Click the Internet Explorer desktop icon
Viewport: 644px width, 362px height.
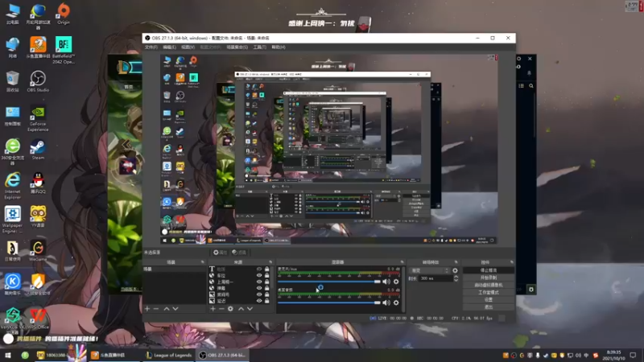click(x=13, y=186)
